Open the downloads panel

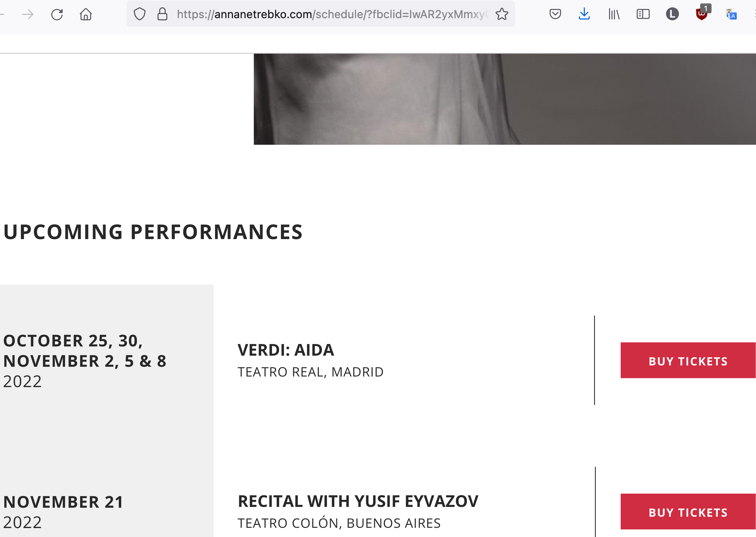(584, 14)
